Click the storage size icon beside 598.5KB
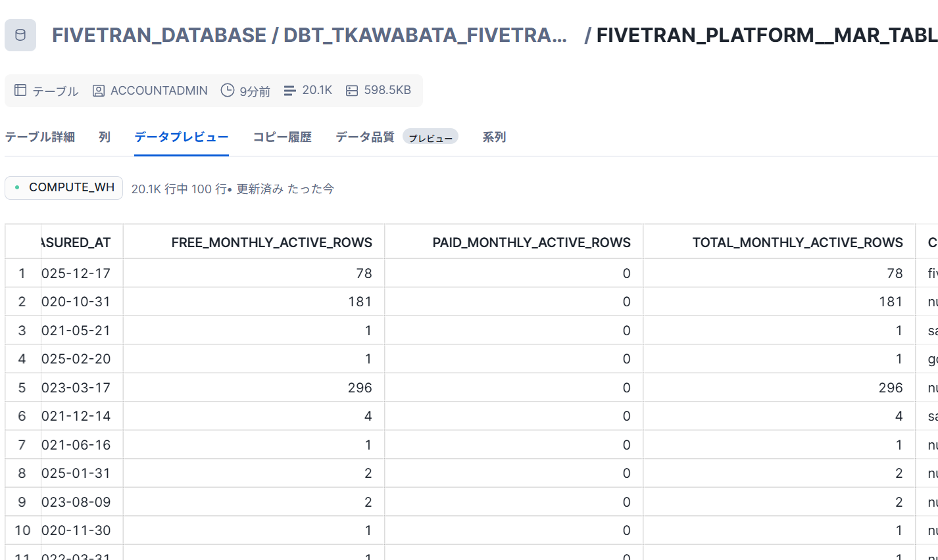 (x=352, y=91)
